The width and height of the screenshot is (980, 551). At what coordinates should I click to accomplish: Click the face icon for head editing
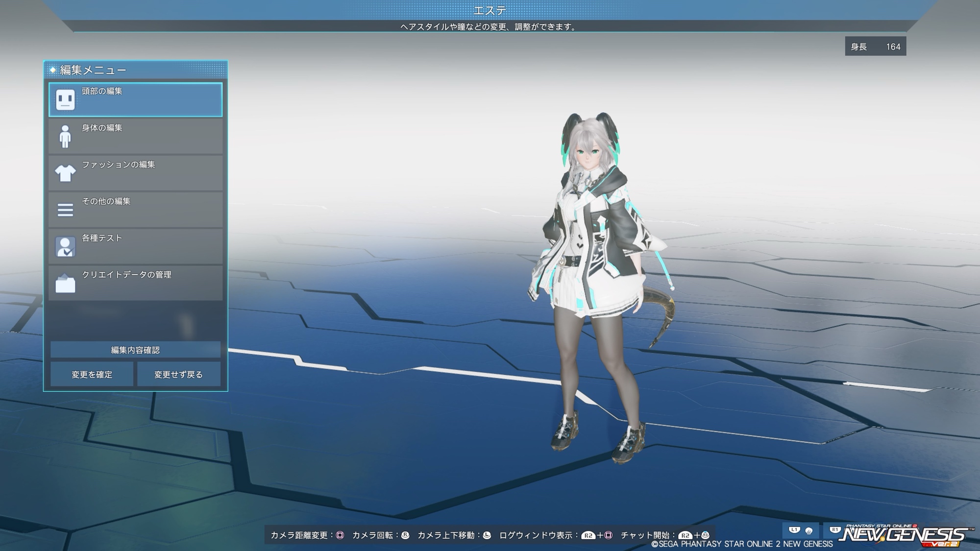point(65,100)
